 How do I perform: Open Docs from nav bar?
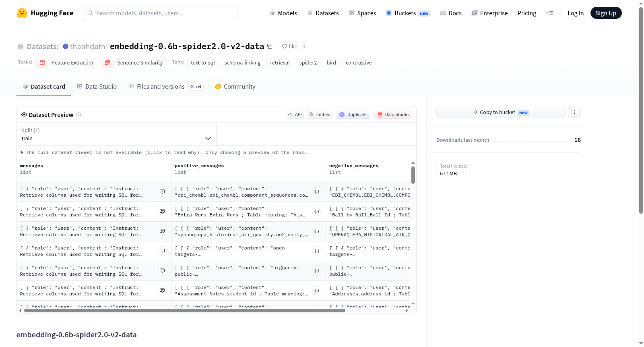click(x=450, y=13)
